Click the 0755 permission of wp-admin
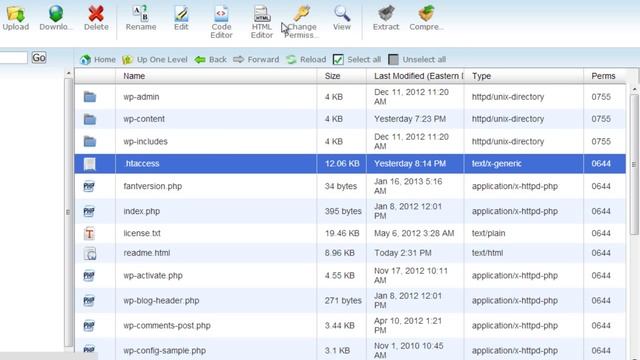The width and height of the screenshot is (640, 360). coord(601,97)
